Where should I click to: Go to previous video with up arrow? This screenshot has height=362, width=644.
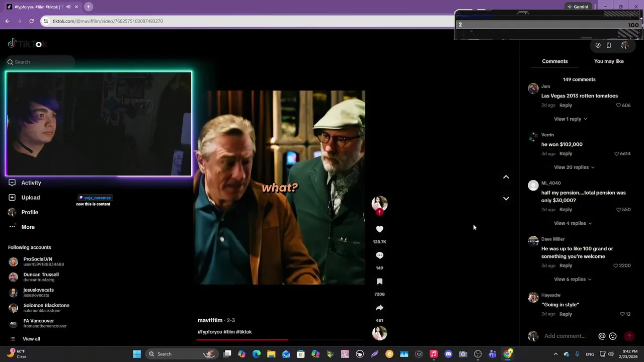tap(506, 177)
